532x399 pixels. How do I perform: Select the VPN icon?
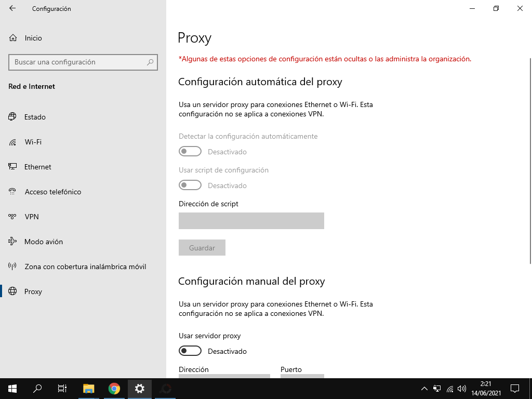click(12, 217)
